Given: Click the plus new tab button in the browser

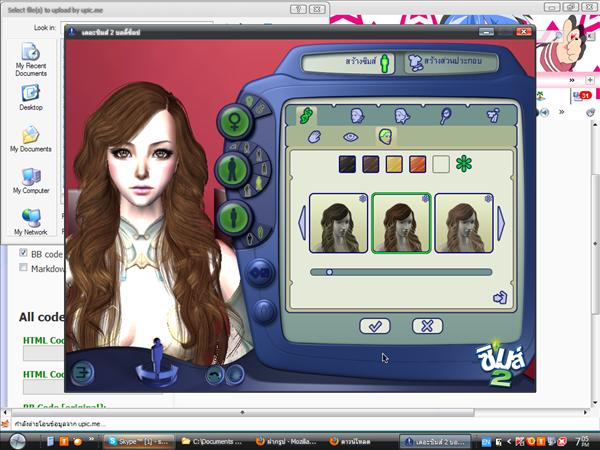Looking at the screenshot, I should tap(590, 80).
